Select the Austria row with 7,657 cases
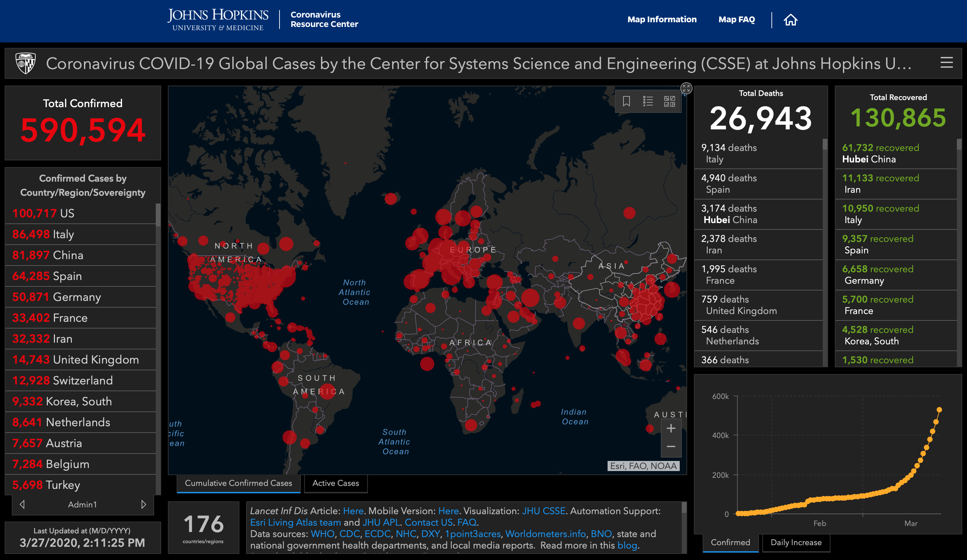The height and width of the screenshot is (560, 967). 81,443
